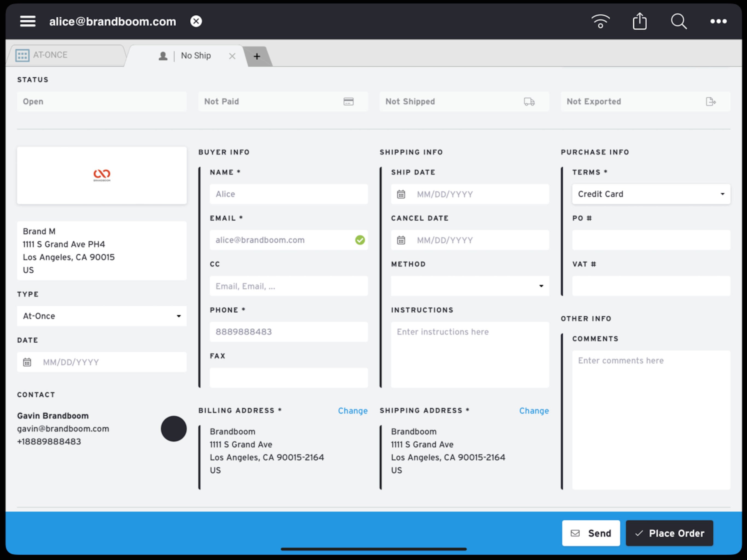Click the Not Paid credit card icon

click(349, 102)
